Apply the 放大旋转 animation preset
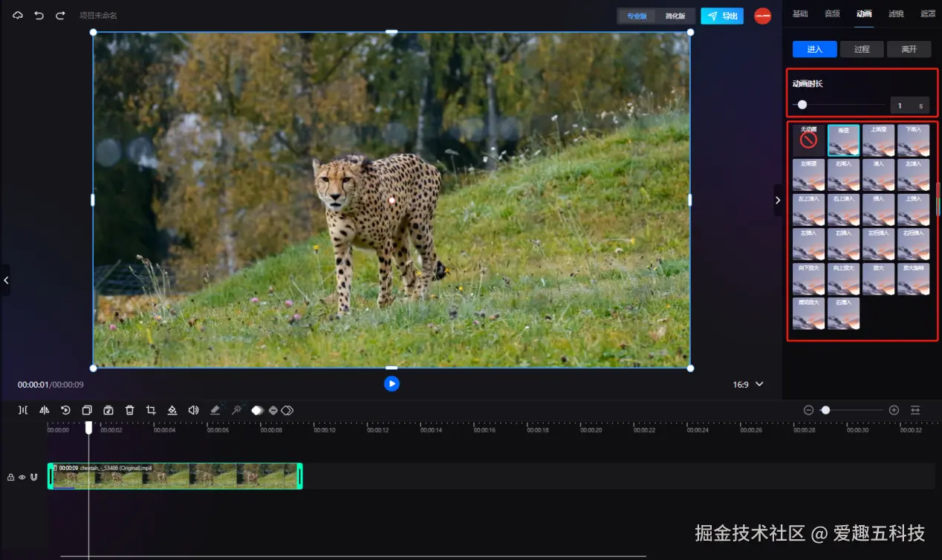Screen dimensions: 942x560 [913, 279]
